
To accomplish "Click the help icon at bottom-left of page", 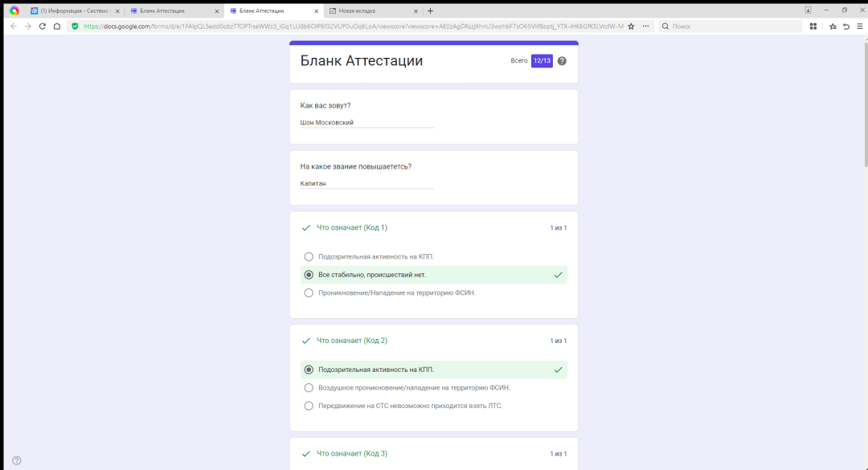I will (x=17, y=460).
